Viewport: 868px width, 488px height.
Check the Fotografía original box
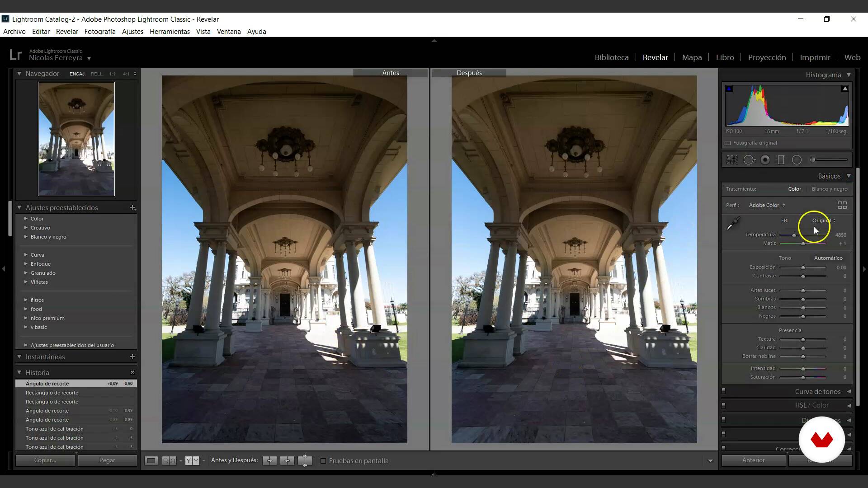tap(728, 143)
